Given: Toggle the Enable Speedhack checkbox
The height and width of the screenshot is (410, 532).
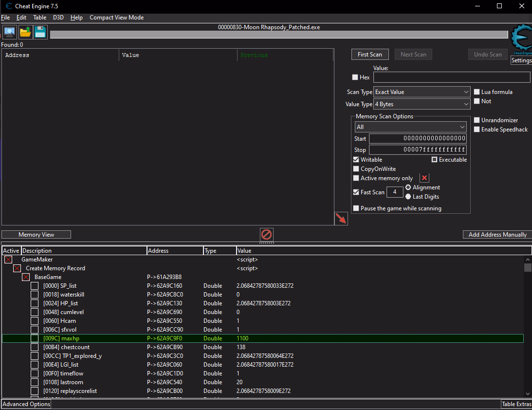Looking at the screenshot, I should click(x=477, y=130).
